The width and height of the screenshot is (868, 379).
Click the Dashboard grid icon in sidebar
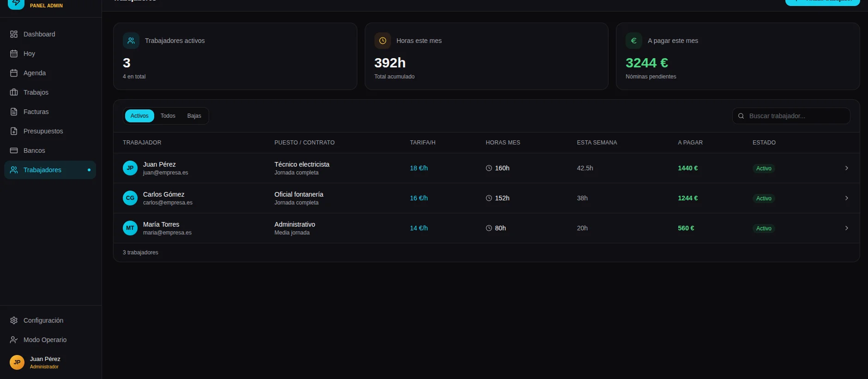[14, 34]
